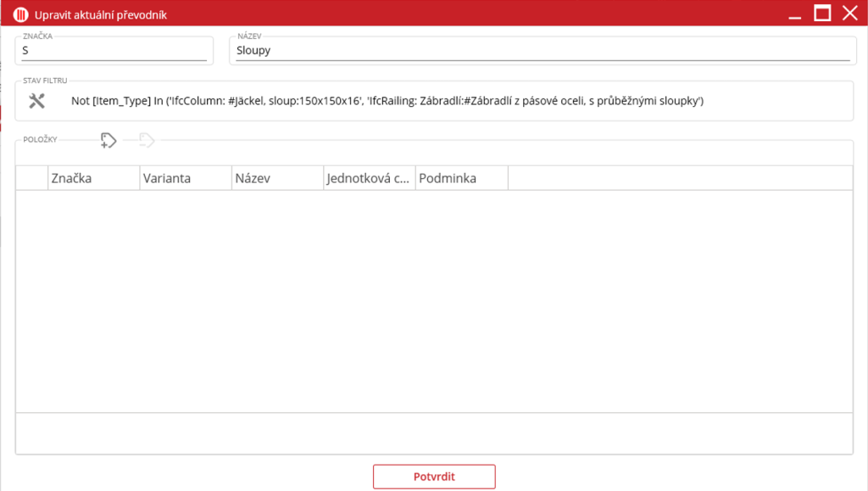This screenshot has height=491, width=868.
Task: Click the empty footer row below the table
Action: (x=434, y=432)
